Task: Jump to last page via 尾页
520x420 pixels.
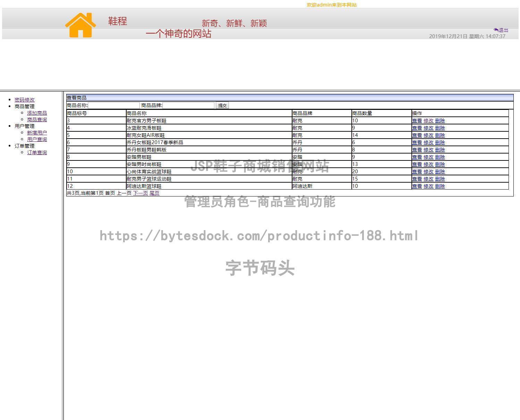Action: pyautogui.click(x=154, y=193)
